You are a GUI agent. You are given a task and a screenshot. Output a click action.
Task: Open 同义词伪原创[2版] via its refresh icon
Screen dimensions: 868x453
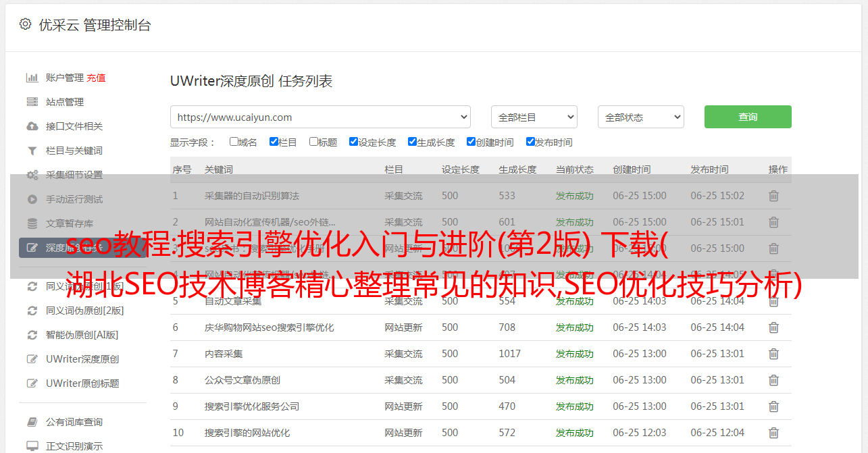pos(32,311)
